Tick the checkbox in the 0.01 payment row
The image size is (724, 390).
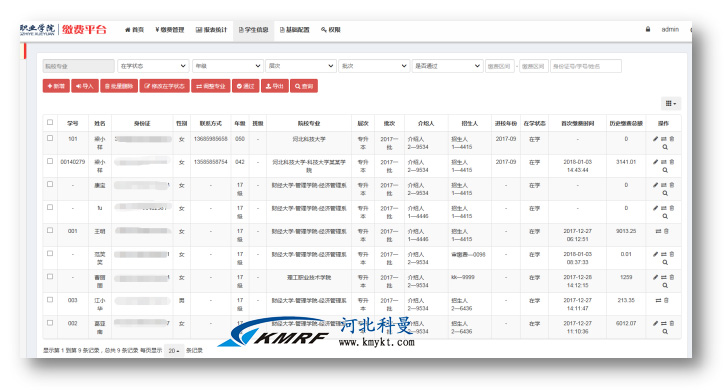click(x=50, y=253)
